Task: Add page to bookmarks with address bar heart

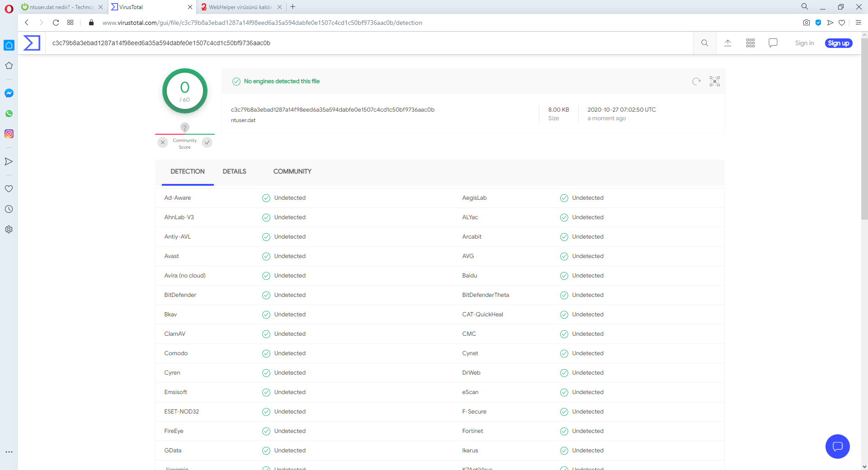Action: (842, 23)
